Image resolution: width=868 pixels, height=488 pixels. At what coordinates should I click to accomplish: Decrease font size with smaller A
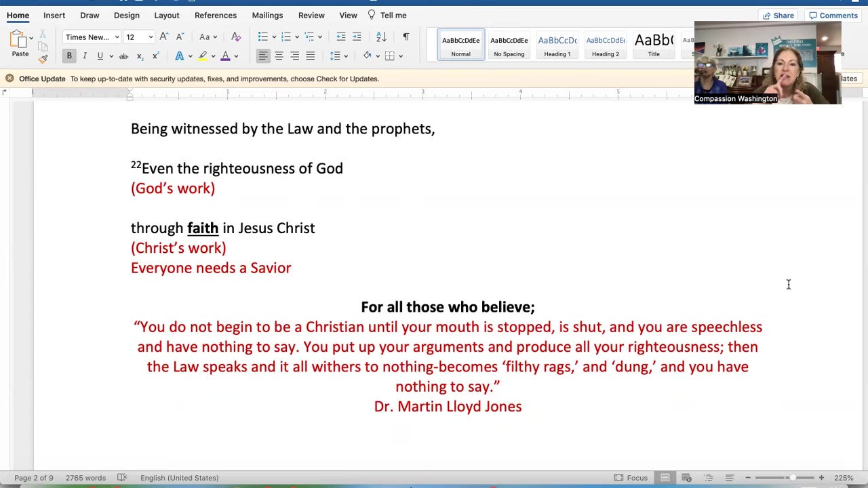point(180,37)
